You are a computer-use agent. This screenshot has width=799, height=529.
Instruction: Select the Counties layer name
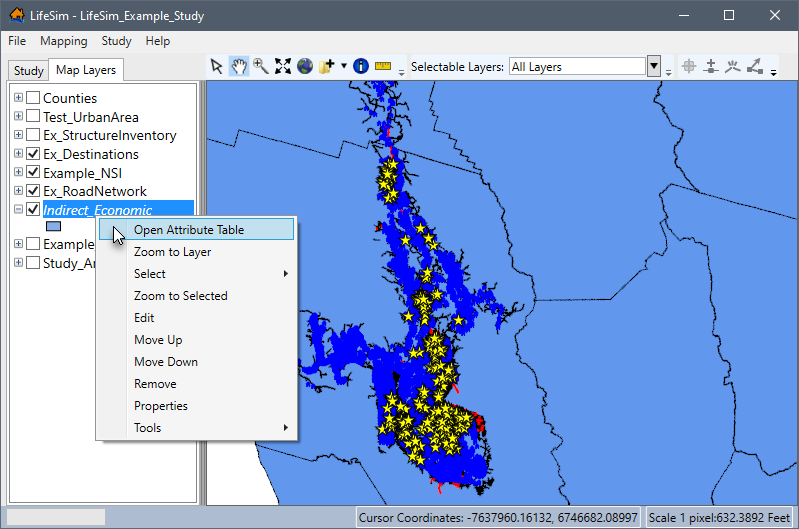(x=70, y=98)
